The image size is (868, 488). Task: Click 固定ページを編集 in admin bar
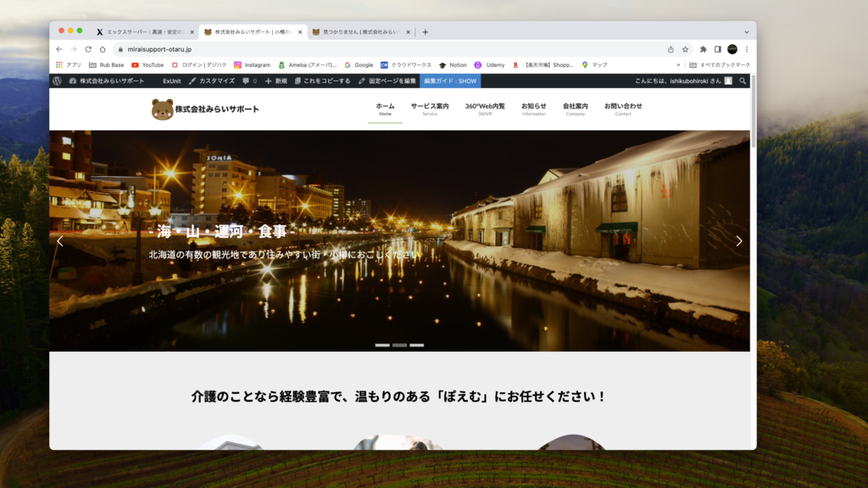387,80
